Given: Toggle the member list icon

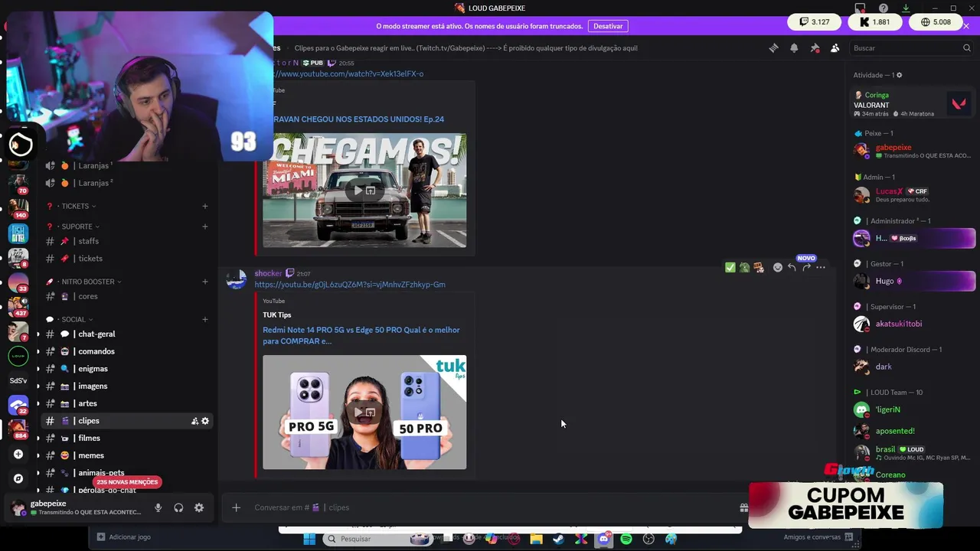Looking at the screenshot, I should tap(835, 47).
